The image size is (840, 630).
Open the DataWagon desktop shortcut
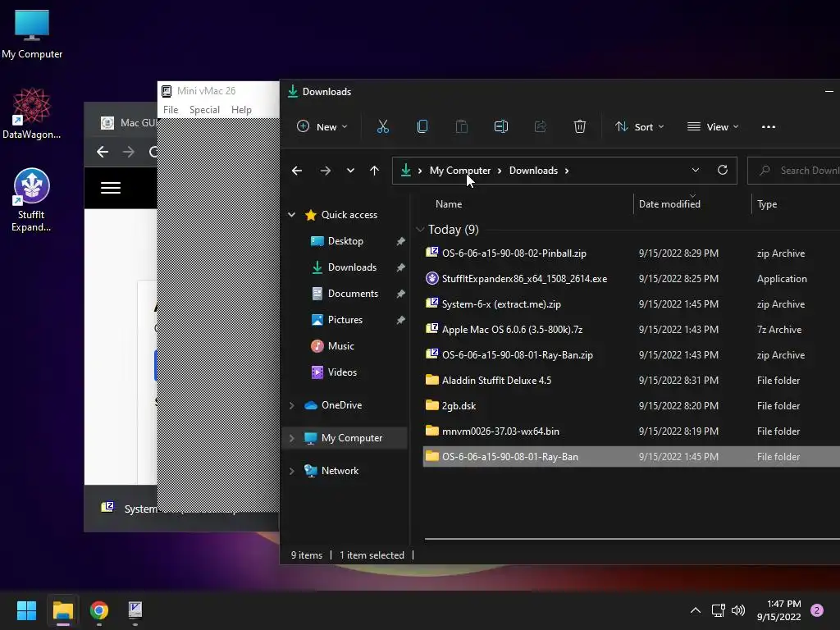pos(31,113)
